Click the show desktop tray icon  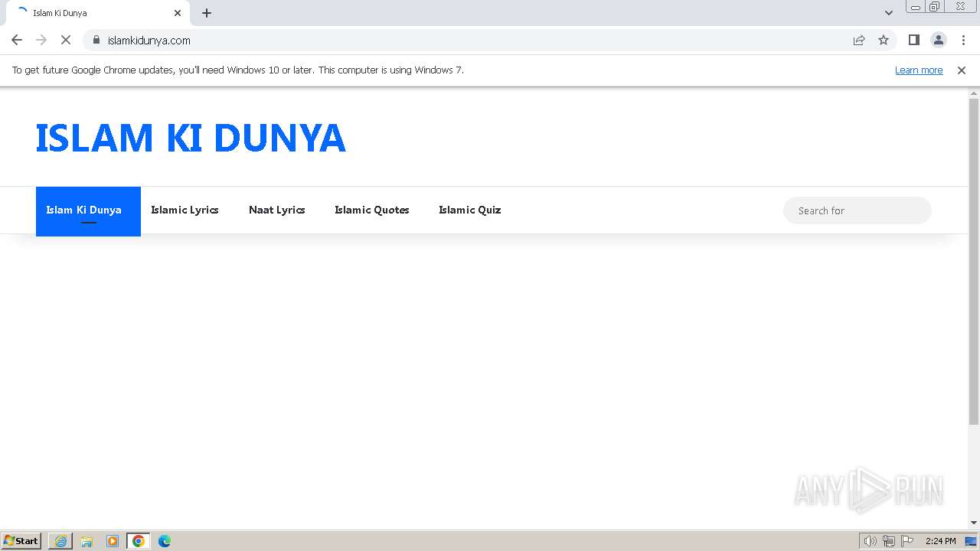click(971, 541)
